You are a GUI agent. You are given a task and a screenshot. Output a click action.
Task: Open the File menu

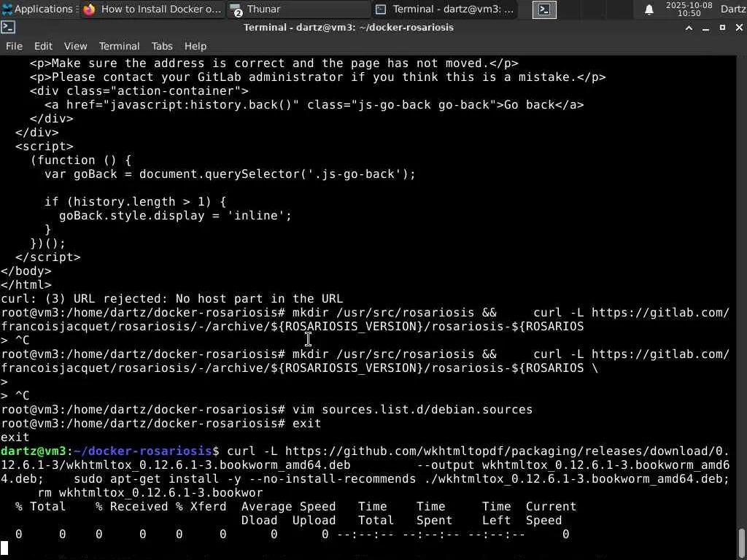14,46
